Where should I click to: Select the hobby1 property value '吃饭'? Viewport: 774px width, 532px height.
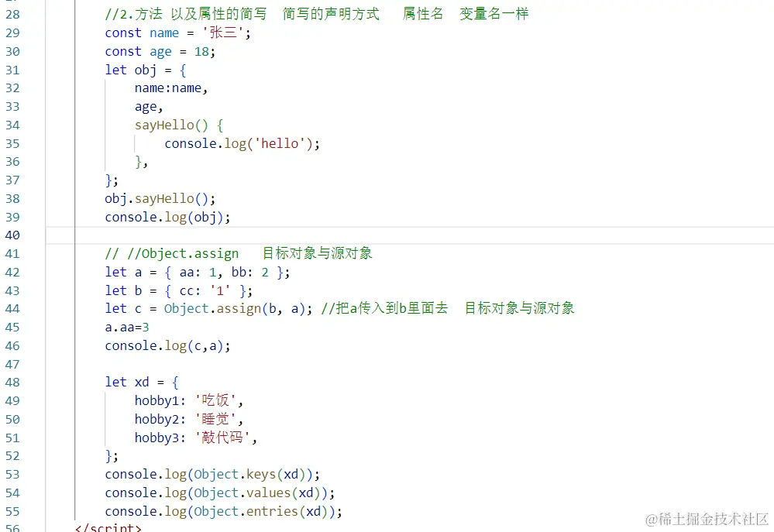tap(216, 400)
